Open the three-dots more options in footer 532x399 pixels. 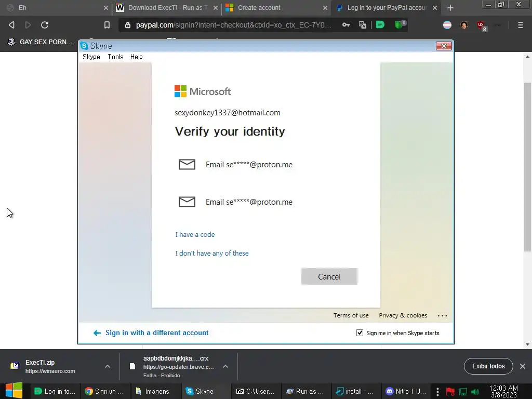[x=443, y=315]
